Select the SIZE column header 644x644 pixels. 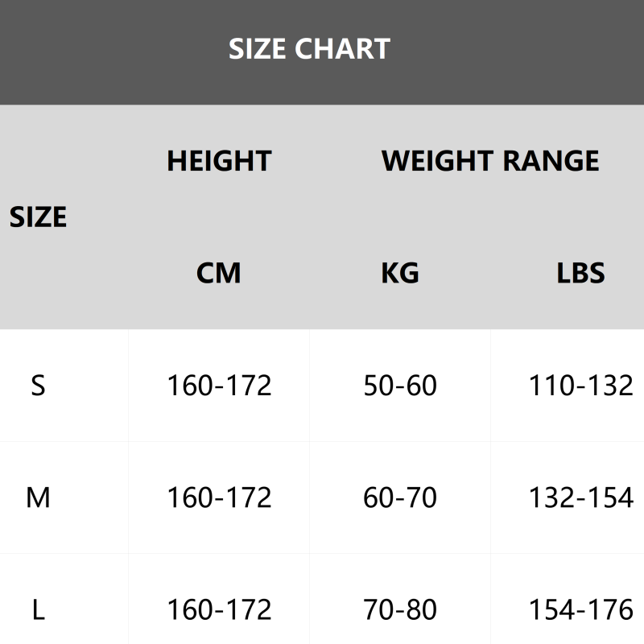38,217
